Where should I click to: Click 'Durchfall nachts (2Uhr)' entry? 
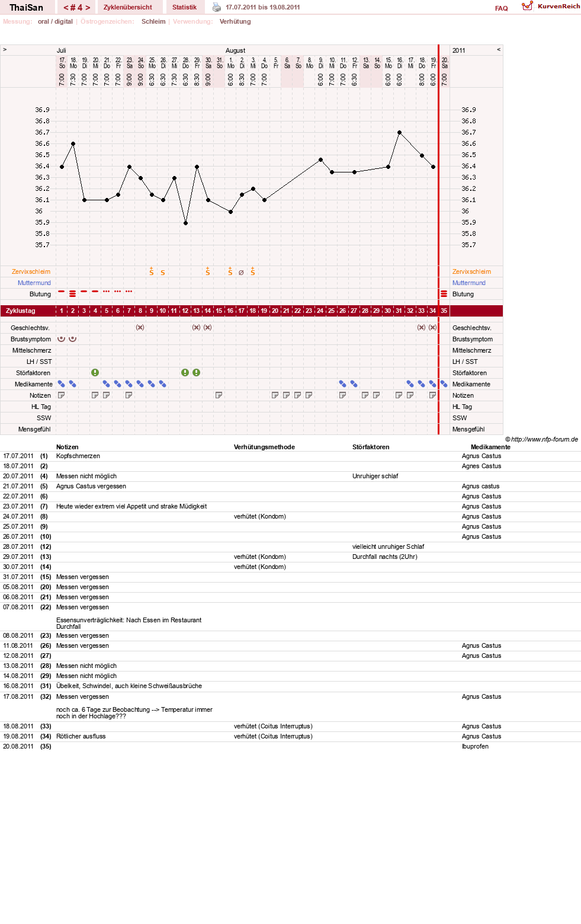[x=385, y=557]
